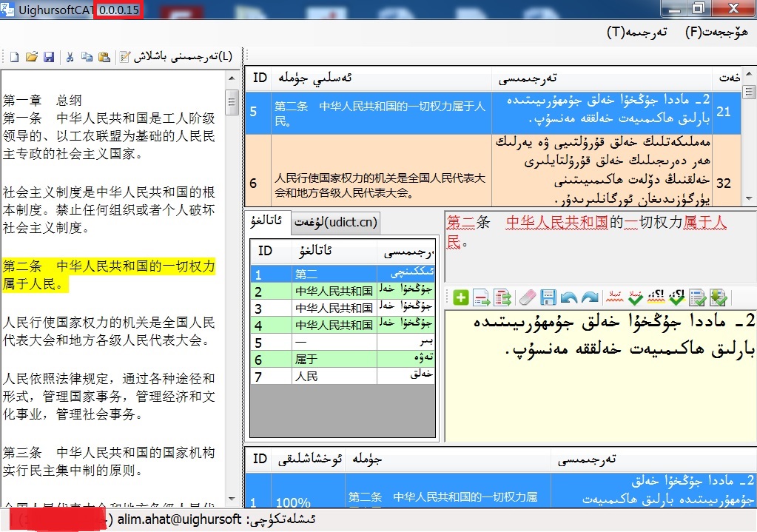The height and width of the screenshot is (532, 757).
Task: Click the sentence table scrollbar down arrow
Action: pos(749,198)
